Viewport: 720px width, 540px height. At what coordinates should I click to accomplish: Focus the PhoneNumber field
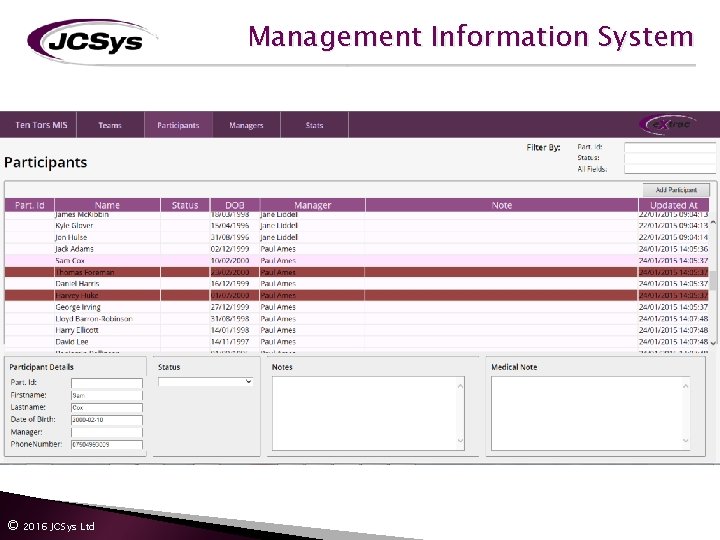point(107,444)
